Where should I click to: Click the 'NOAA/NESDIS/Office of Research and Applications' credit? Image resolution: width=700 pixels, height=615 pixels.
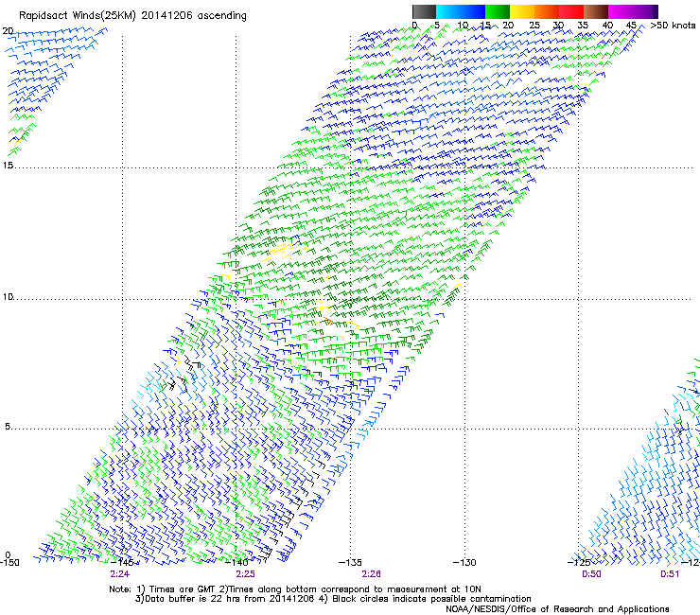(x=557, y=609)
